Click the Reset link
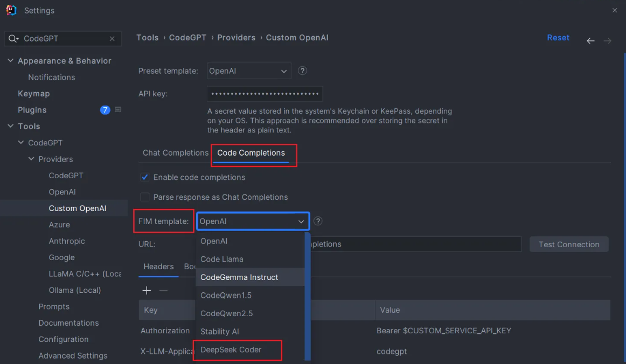626x364 pixels. [558, 38]
